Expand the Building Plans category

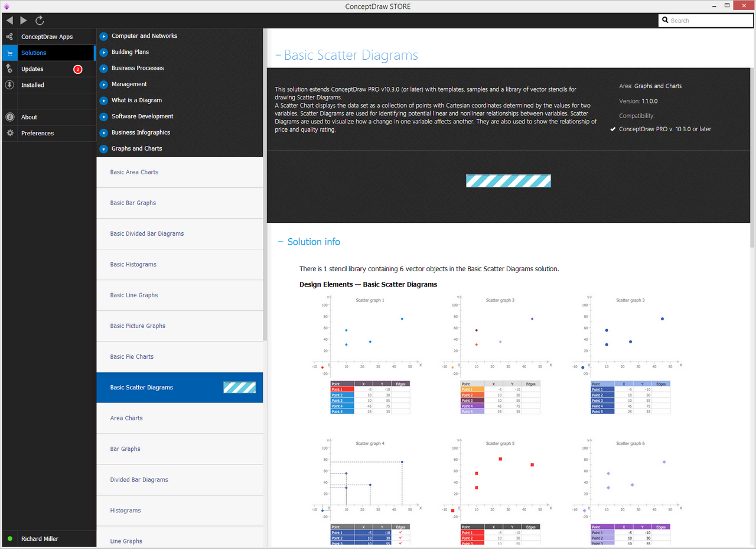103,52
